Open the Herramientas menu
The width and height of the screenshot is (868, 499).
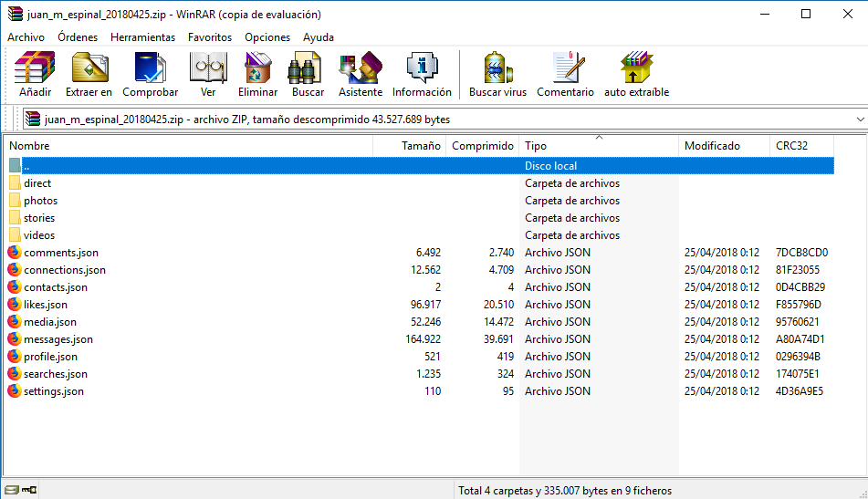point(142,37)
